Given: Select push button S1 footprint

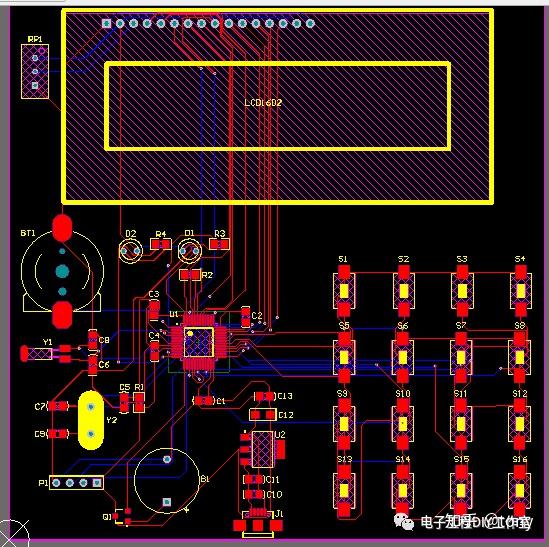Looking at the screenshot, I should pyautogui.click(x=344, y=291).
